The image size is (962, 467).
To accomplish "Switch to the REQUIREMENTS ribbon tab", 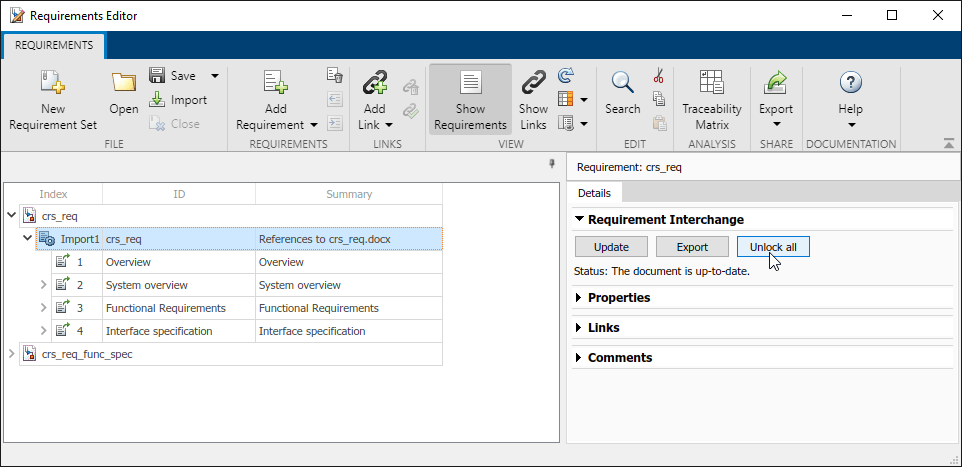I will [54, 45].
